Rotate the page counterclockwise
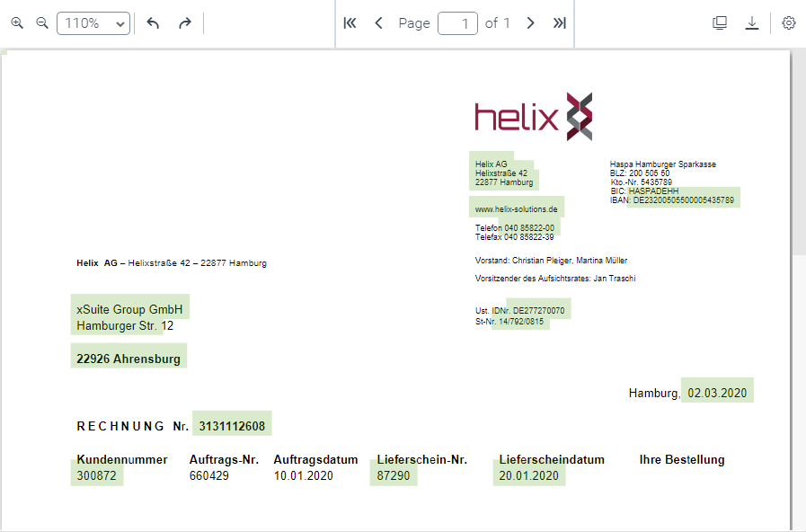This screenshot has width=806, height=532. pyautogui.click(x=153, y=23)
